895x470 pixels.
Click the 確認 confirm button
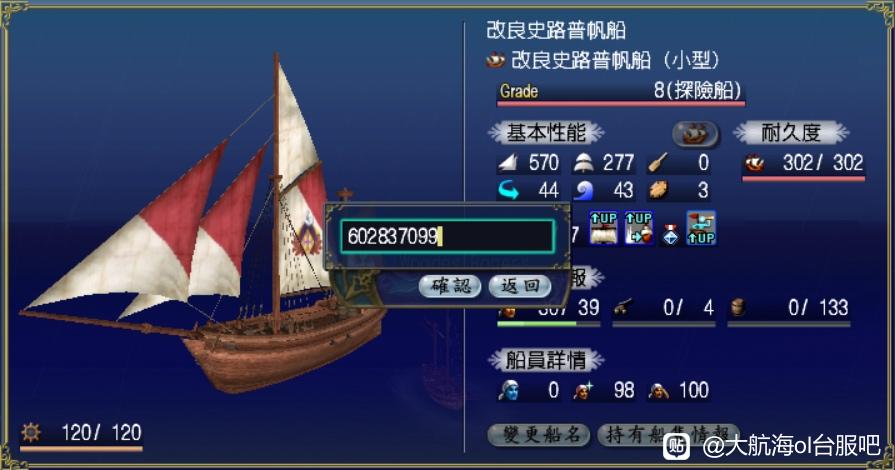450,286
